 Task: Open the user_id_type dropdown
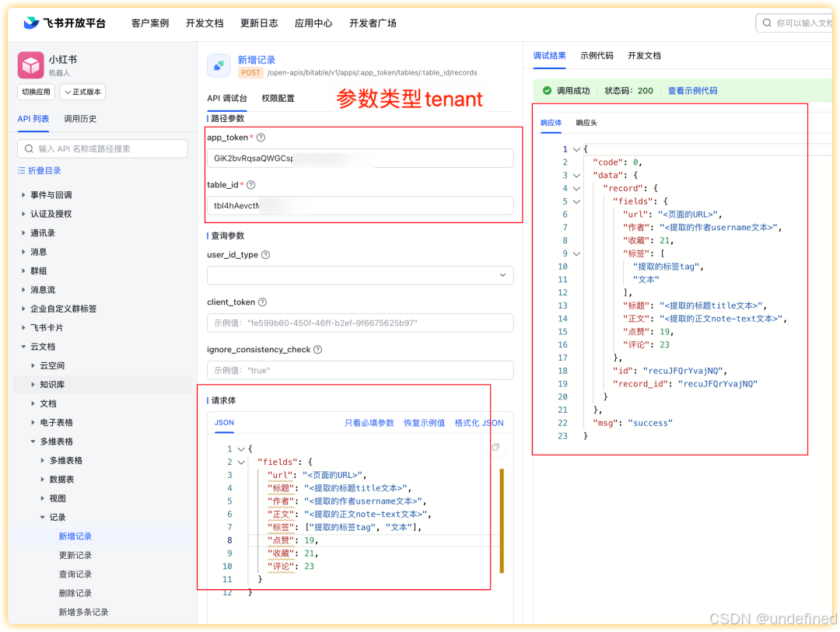point(360,275)
